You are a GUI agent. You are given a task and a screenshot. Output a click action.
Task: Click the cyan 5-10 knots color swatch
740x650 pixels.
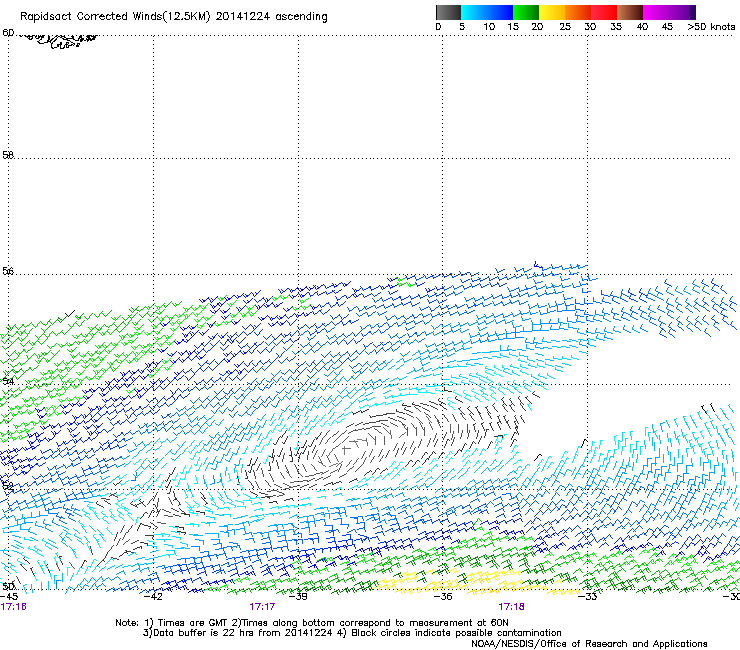(474, 12)
